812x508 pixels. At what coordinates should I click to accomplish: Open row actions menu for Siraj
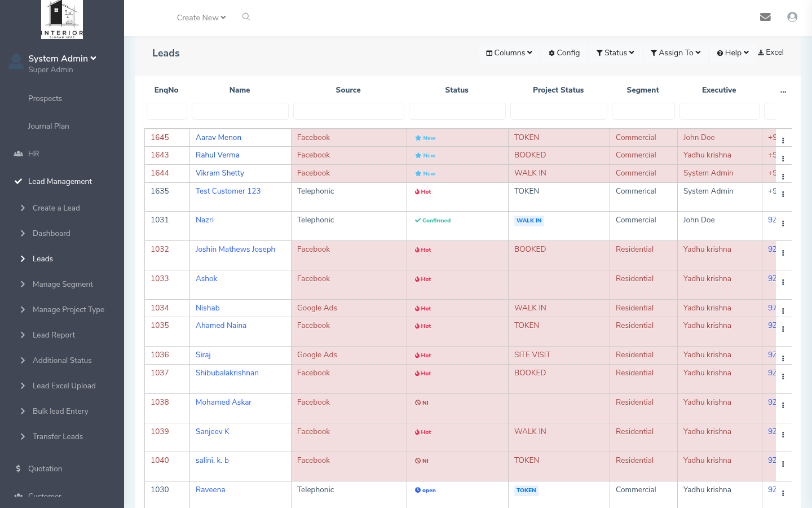tap(783, 358)
